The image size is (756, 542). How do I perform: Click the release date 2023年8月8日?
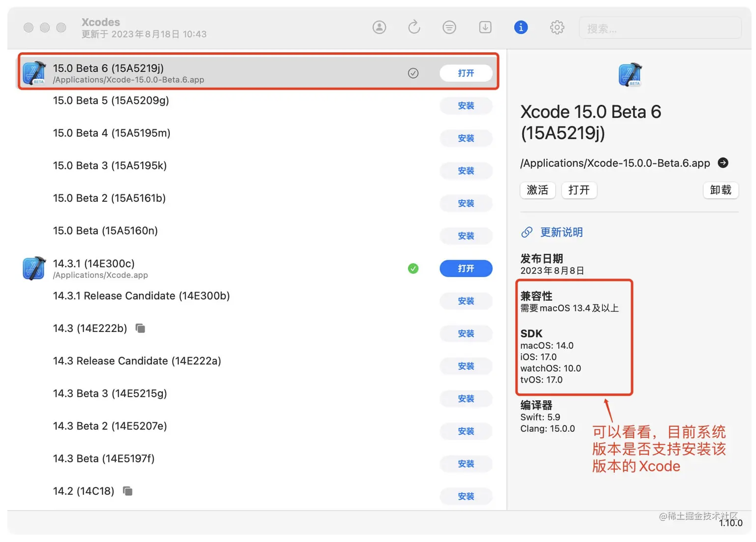point(552,271)
